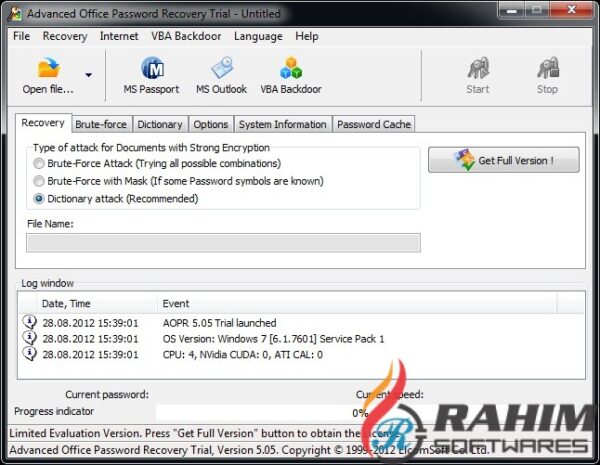The width and height of the screenshot is (600, 465).
Task: Select Dictionary attack (Recommended) option
Action: 39,199
